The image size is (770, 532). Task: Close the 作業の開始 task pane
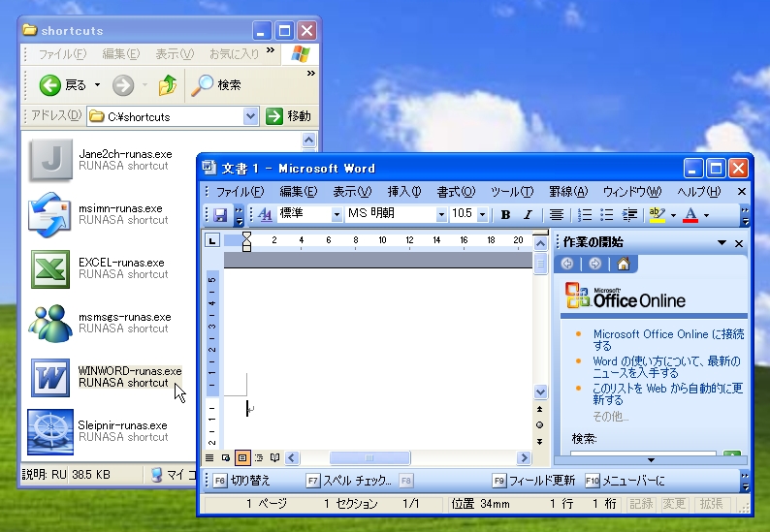[739, 243]
